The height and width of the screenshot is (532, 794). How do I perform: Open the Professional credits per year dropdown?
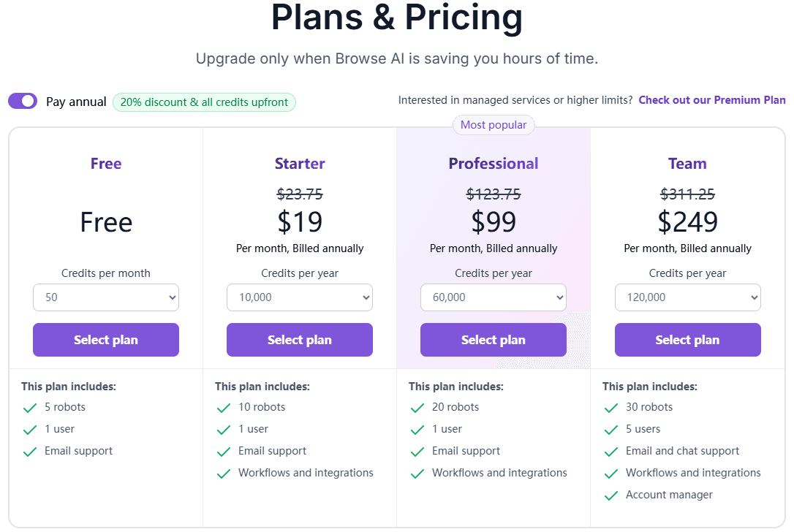coord(494,297)
